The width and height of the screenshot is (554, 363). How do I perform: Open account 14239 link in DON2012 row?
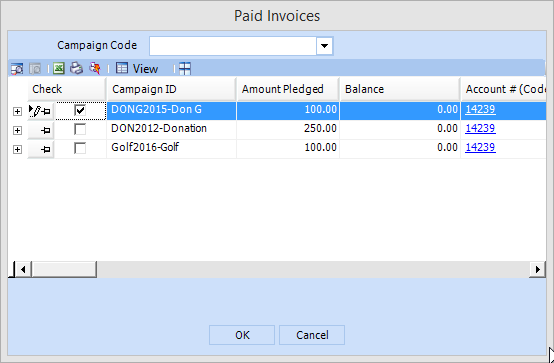481,128
